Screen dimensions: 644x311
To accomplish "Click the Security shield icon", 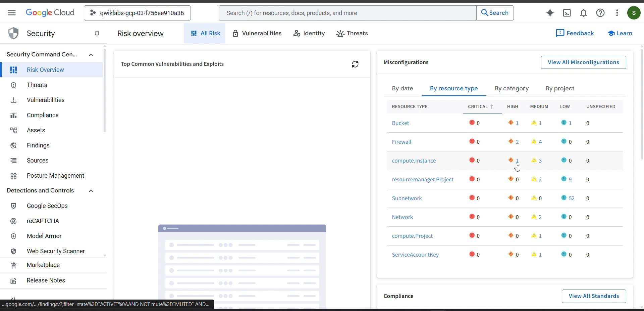I will 13,33.
